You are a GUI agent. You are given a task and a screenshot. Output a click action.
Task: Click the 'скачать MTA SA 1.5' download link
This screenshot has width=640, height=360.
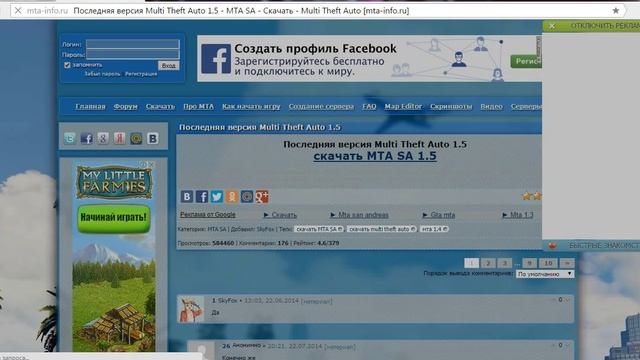coord(375,156)
